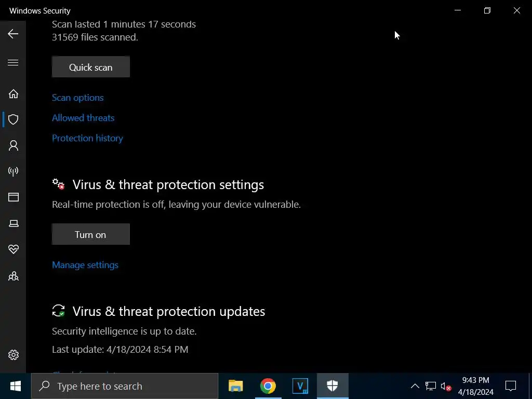
Task: Go back using the back arrow
Action: [13, 34]
